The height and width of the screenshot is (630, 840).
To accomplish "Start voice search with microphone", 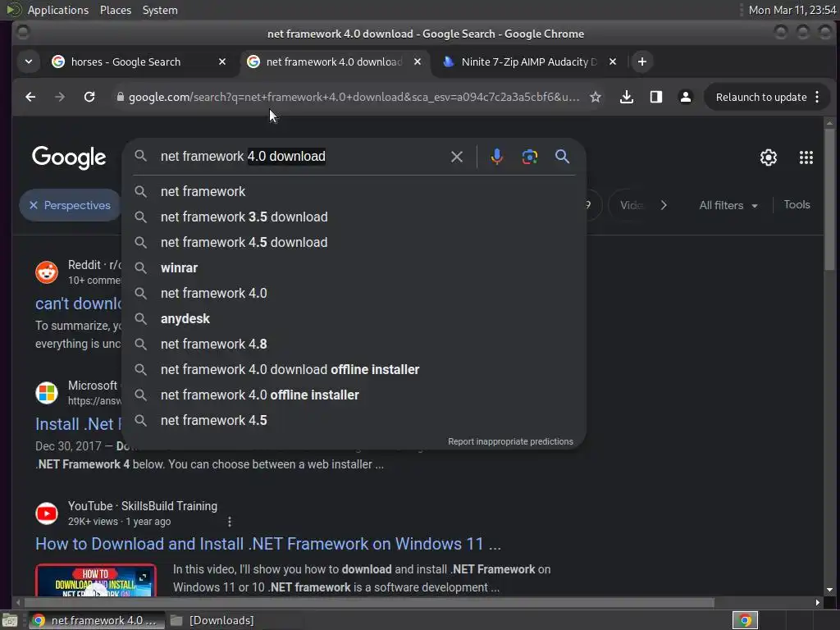I will point(496,157).
